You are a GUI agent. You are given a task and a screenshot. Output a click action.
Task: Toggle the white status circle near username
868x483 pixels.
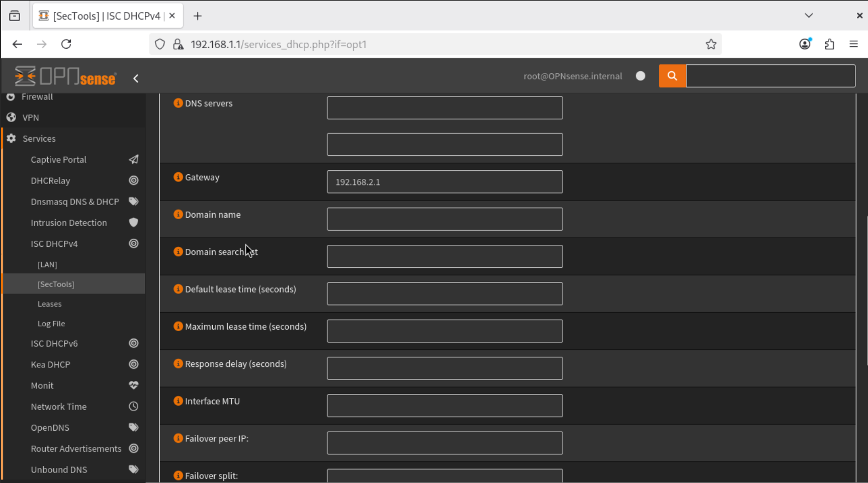[x=640, y=76]
